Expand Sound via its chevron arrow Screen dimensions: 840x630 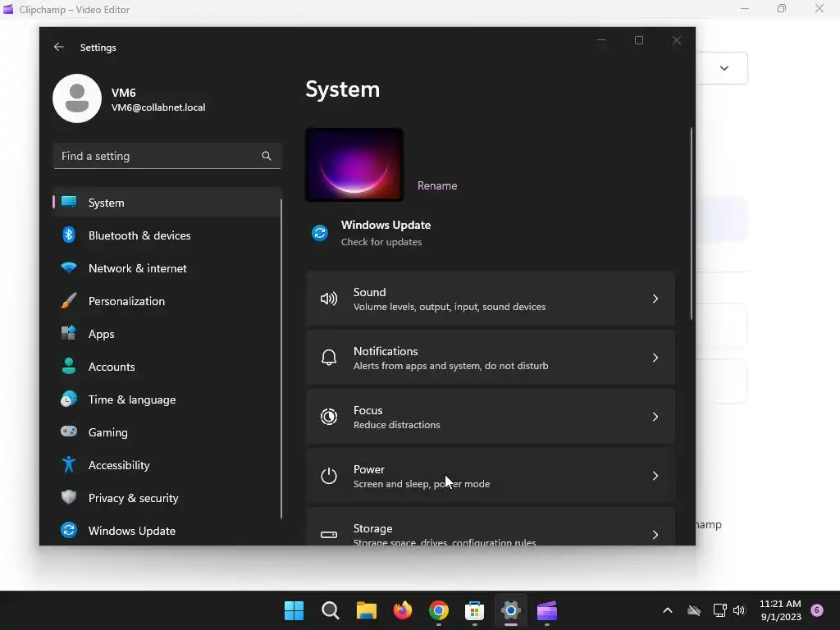[655, 299]
